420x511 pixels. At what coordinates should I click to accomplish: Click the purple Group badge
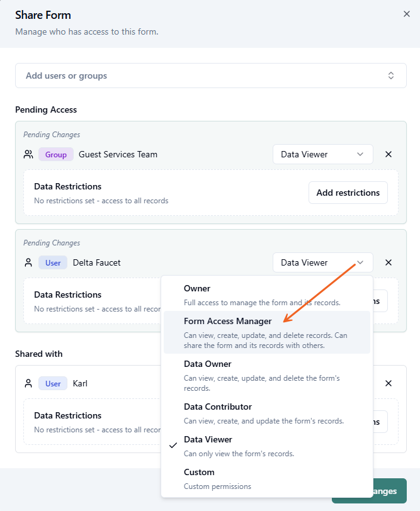point(55,154)
